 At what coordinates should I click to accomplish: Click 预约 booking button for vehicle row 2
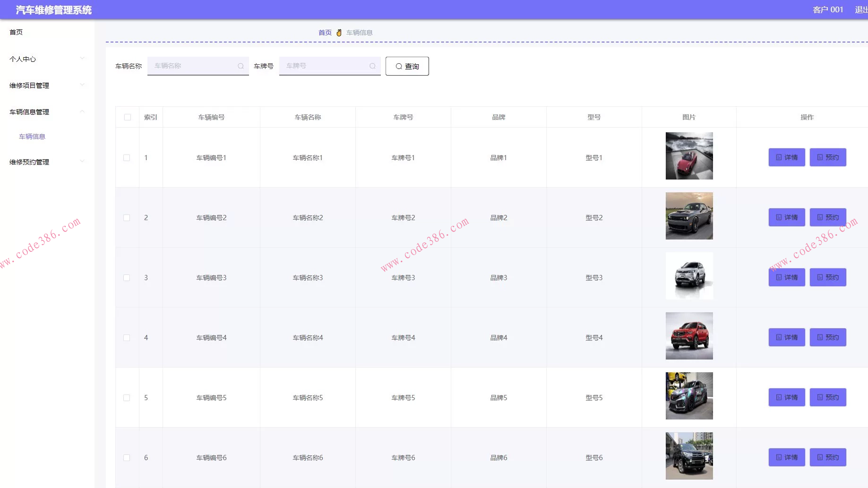tap(827, 217)
